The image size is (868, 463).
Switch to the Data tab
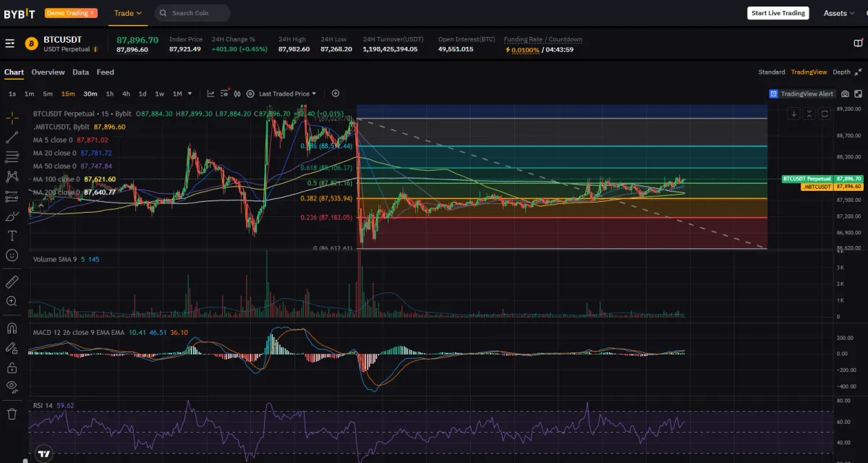click(80, 72)
